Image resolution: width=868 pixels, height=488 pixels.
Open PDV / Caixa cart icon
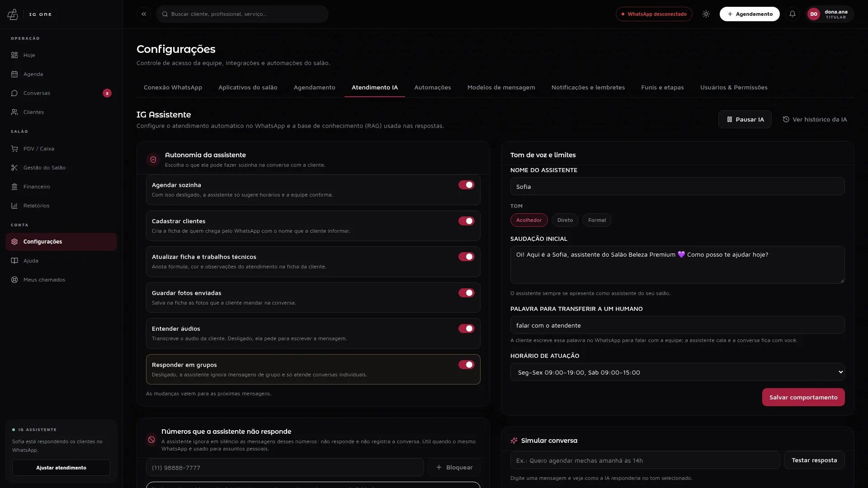pos(14,149)
